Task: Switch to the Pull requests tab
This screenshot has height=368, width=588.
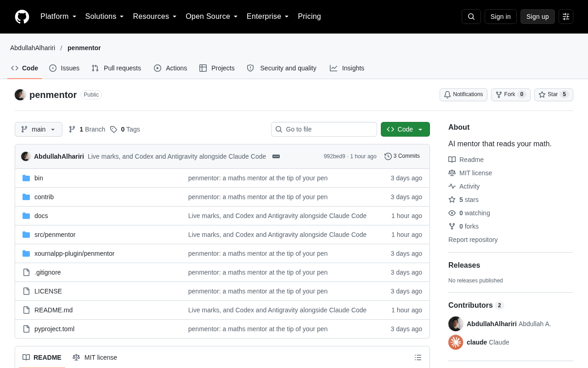Action: 116,68
